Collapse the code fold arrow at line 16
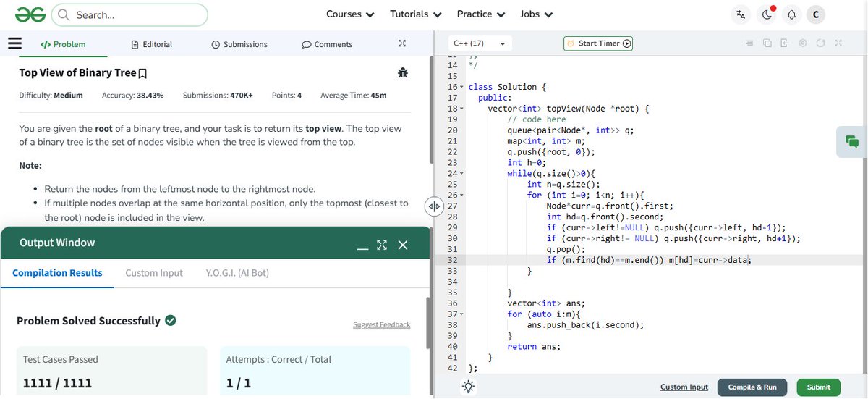The height and width of the screenshot is (399, 868). (461, 87)
